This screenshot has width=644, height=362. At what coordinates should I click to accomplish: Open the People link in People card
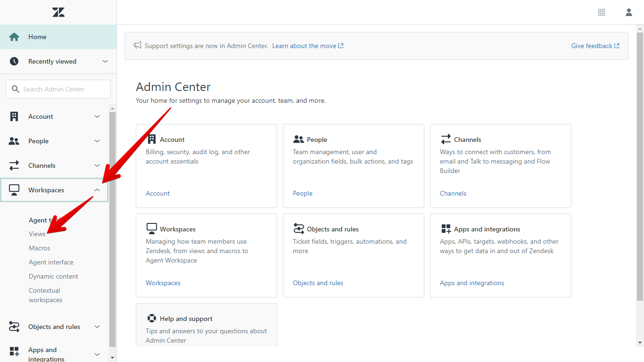(303, 193)
